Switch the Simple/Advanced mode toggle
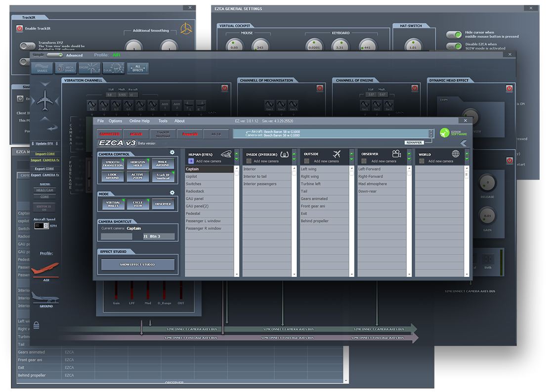Screen dimensions: 555x392 coord(54,55)
